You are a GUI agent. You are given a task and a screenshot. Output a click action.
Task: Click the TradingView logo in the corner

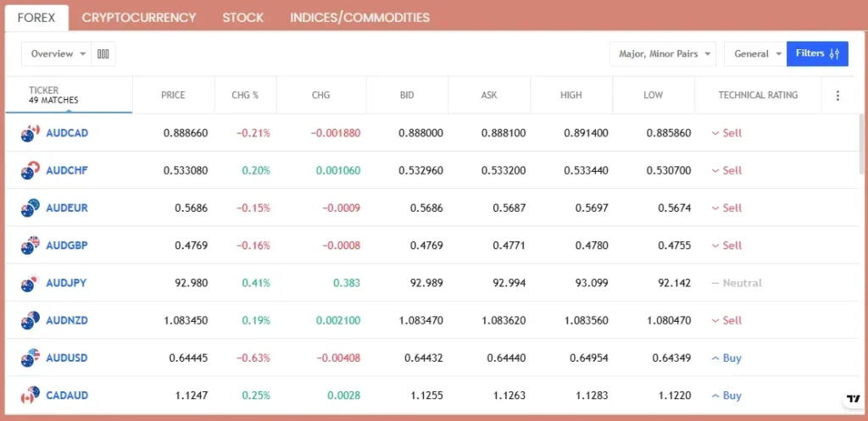[x=853, y=399]
